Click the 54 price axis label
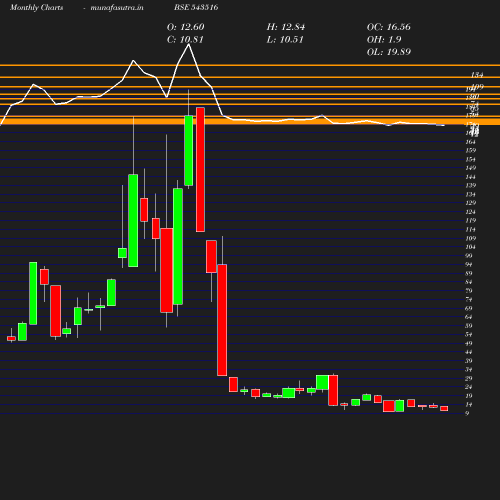Viewport: 500px width, 500px height. click(469, 334)
